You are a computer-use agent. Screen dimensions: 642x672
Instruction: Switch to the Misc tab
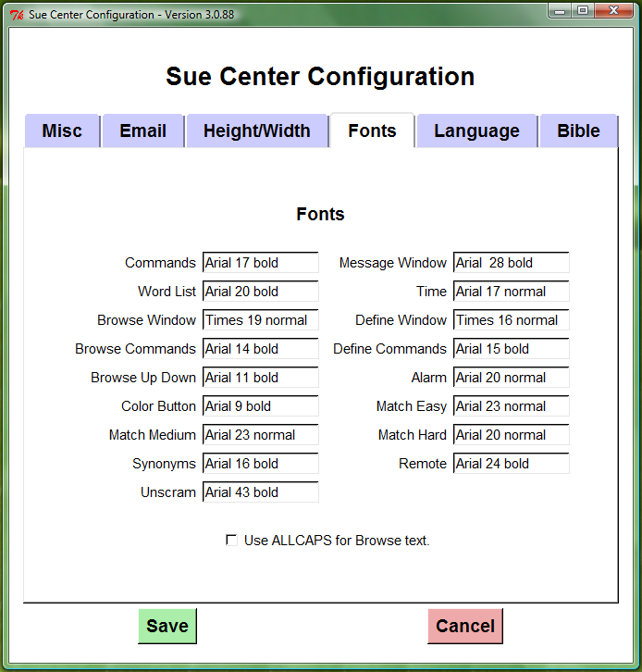point(62,131)
